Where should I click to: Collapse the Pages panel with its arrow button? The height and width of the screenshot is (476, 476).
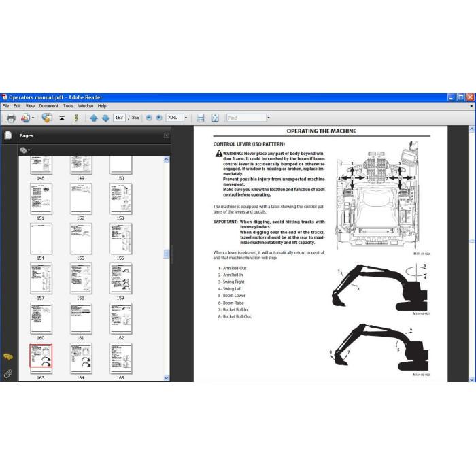point(167,135)
